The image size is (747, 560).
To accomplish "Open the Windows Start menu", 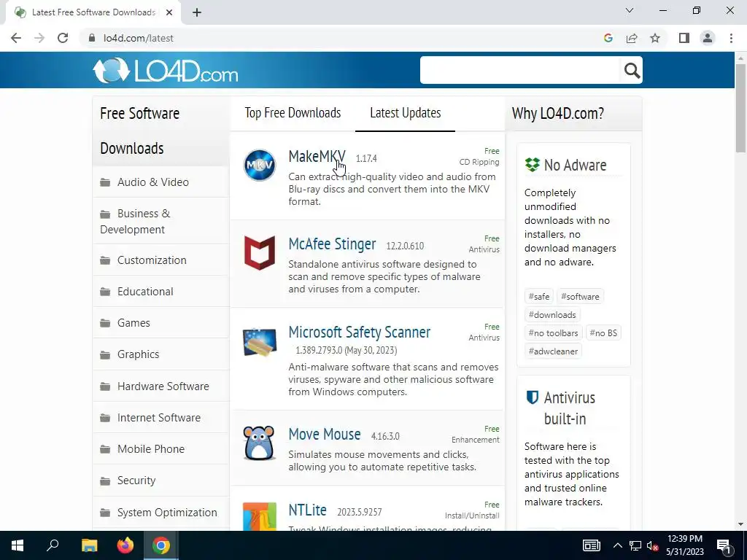I will point(18,545).
